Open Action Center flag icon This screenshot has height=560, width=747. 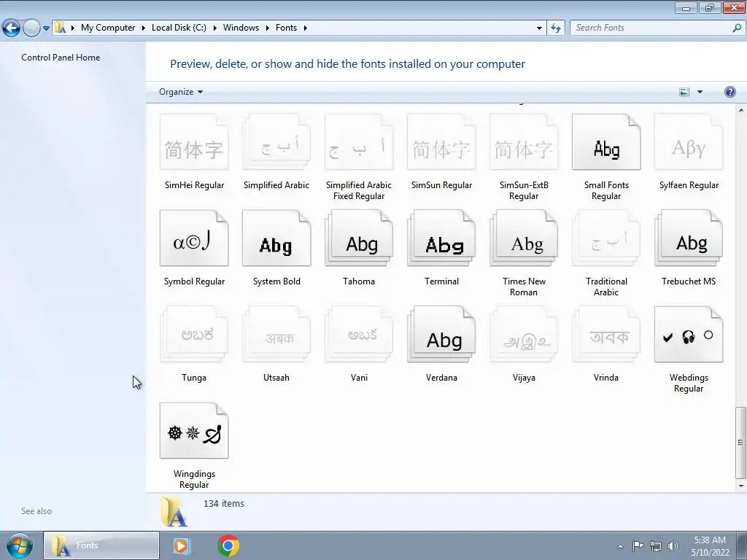638,545
